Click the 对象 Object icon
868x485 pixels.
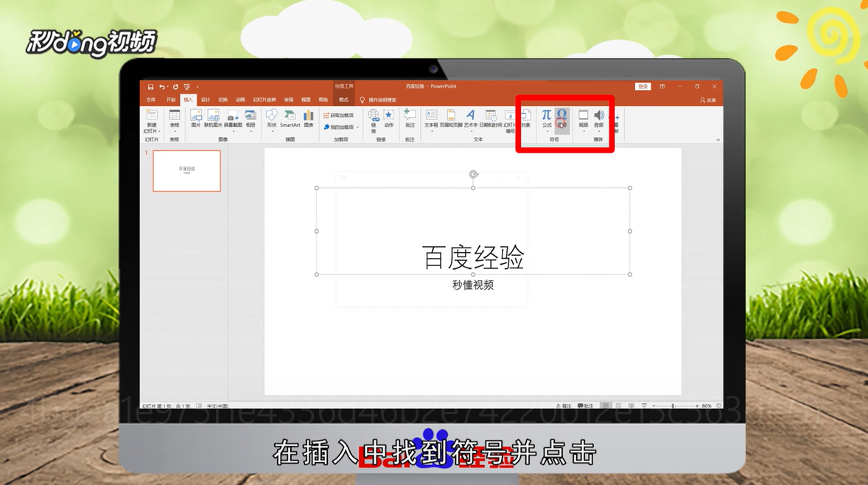(x=525, y=118)
